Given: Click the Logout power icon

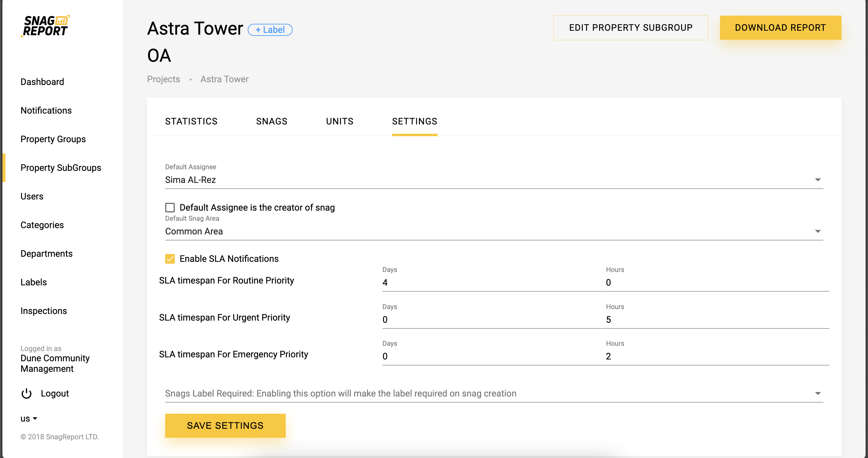Looking at the screenshot, I should tap(26, 393).
